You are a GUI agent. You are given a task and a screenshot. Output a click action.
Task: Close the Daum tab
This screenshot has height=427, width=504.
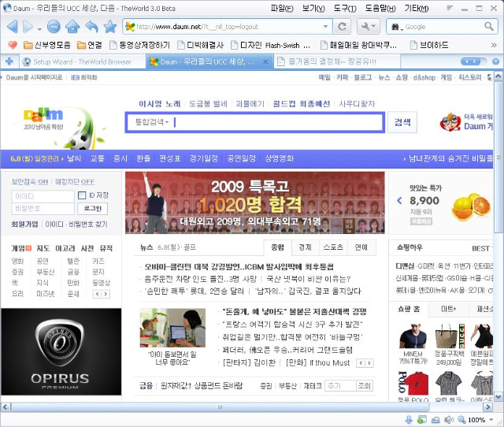(x=265, y=61)
